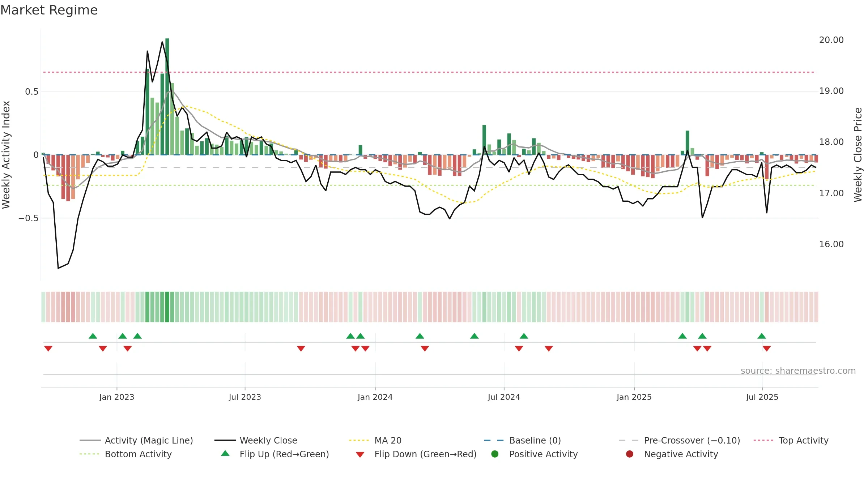The image size is (868, 488).
Task: Click the source: sharemaestro.com text
Action: click(798, 371)
